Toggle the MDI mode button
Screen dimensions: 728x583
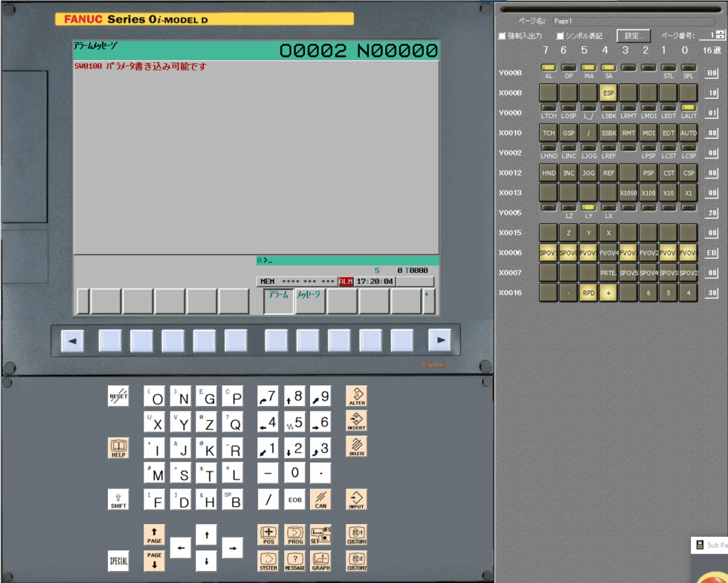(648, 133)
